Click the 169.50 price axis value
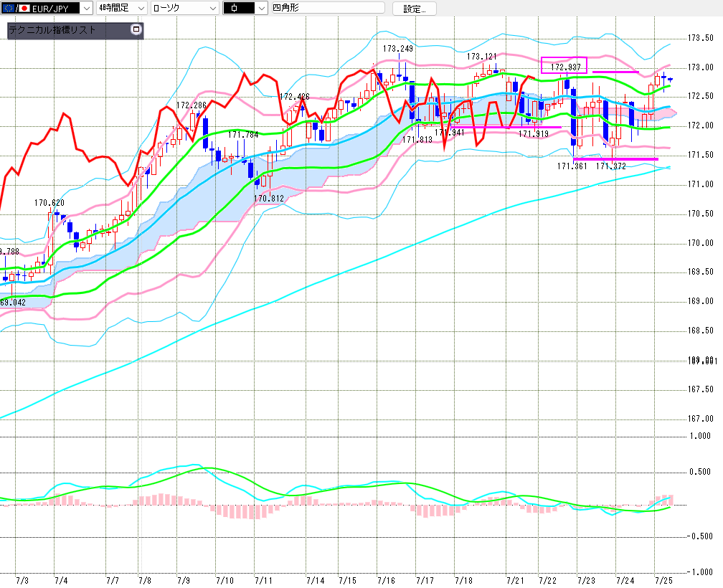Image resolution: width=723 pixels, height=588 pixels. pyautogui.click(x=700, y=272)
